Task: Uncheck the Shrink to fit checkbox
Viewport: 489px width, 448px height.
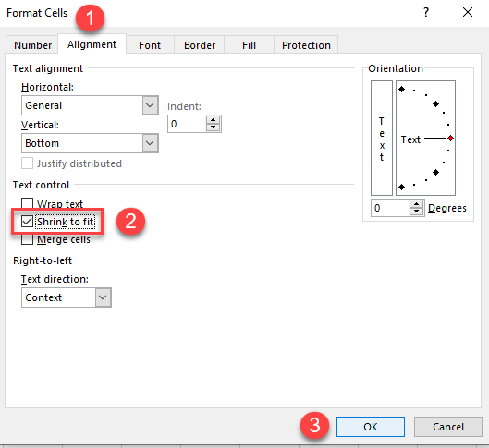Action: (x=27, y=222)
